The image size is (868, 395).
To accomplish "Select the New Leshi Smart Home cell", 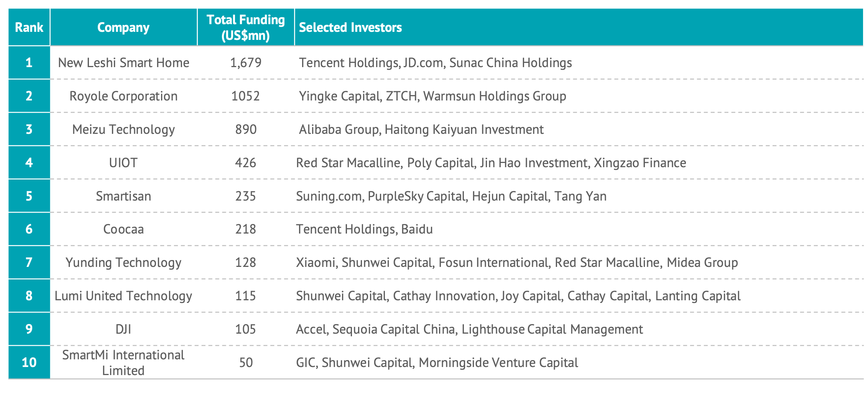I will pyautogui.click(x=123, y=63).
